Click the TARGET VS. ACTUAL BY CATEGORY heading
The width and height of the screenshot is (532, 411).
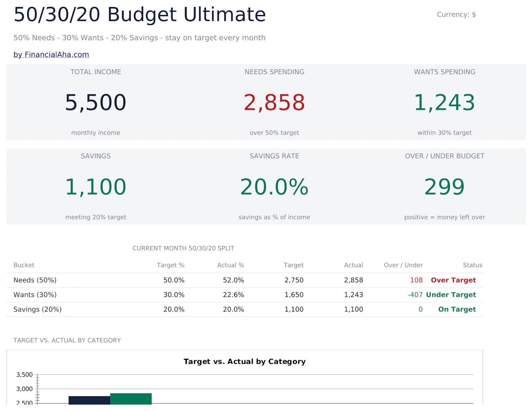67,341
